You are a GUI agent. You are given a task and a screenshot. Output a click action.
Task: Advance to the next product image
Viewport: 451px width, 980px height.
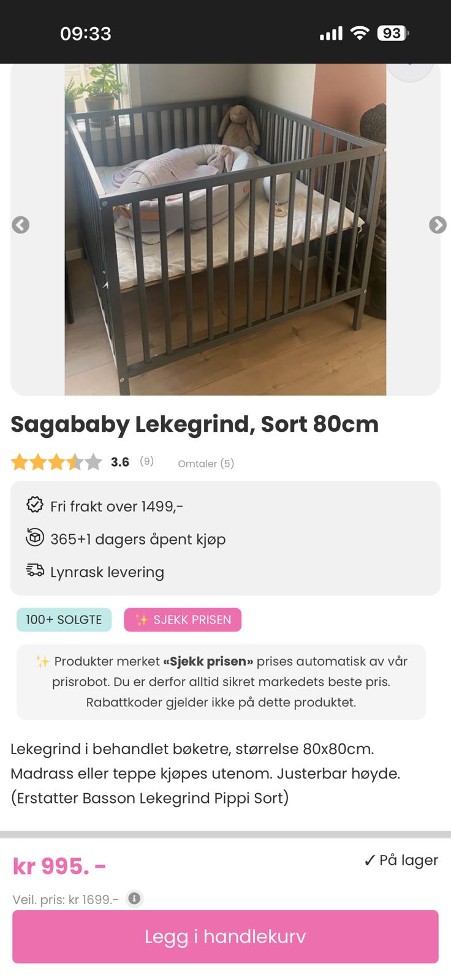(x=438, y=225)
